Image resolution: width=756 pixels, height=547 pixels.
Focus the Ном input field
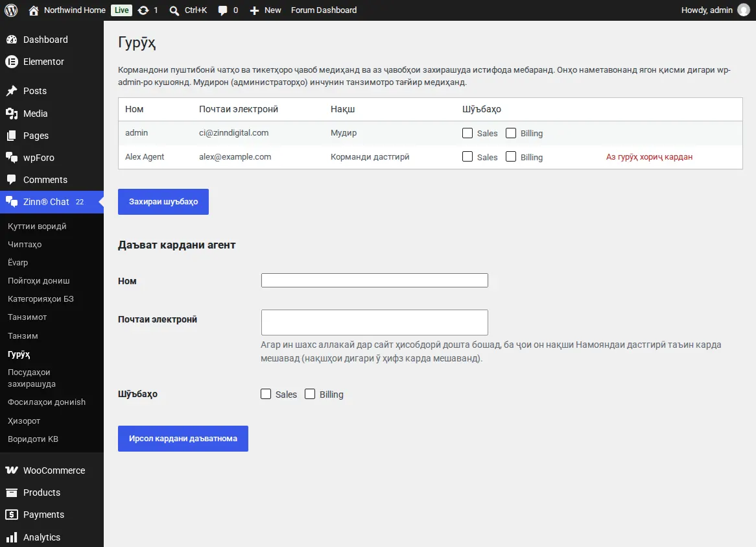[x=375, y=280]
